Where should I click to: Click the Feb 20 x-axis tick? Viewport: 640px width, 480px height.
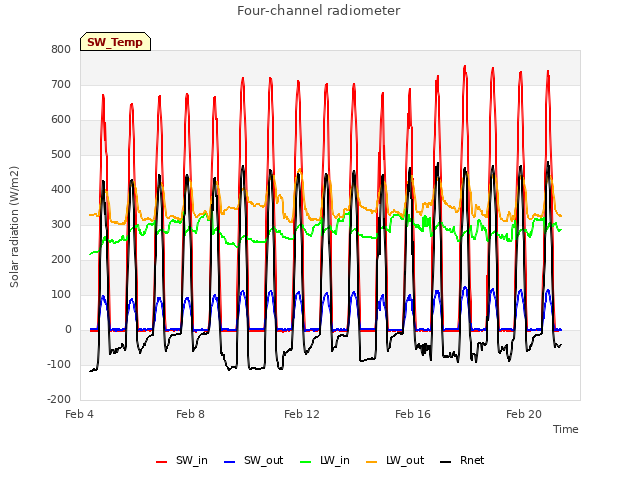[x=524, y=414]
